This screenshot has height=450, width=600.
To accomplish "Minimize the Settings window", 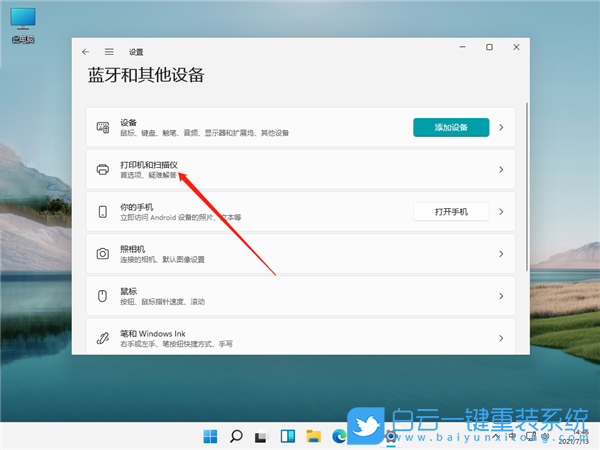I will (463, 47).
